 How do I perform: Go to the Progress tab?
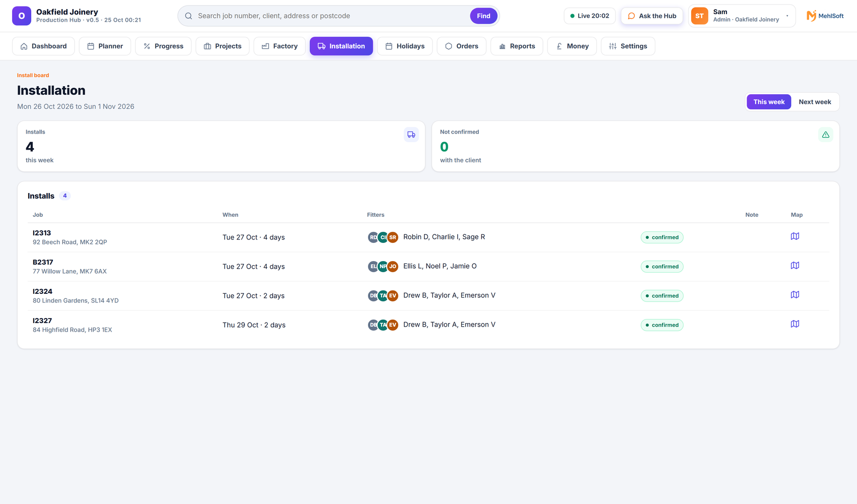(x=163, y=46)
